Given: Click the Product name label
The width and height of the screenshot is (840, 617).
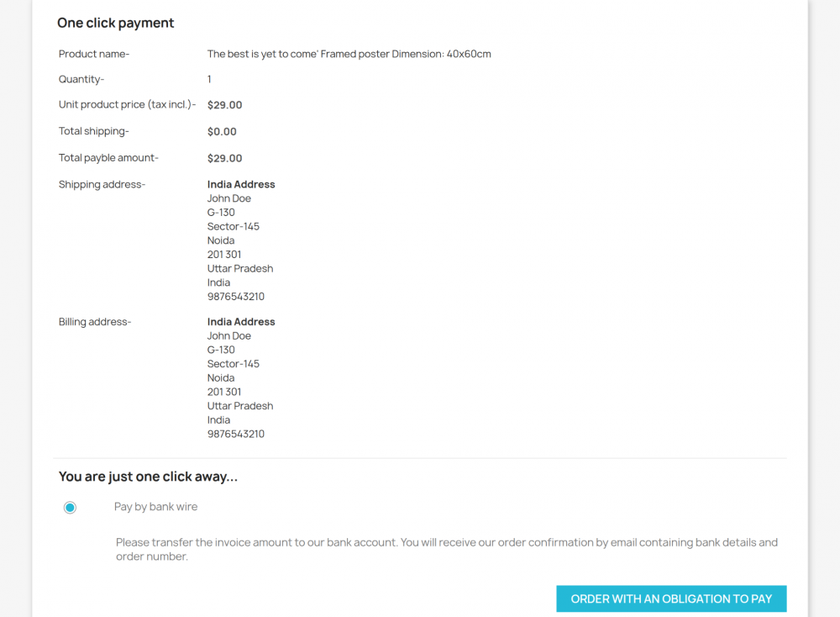Looking at the screenshot, I should pos(94,54).
